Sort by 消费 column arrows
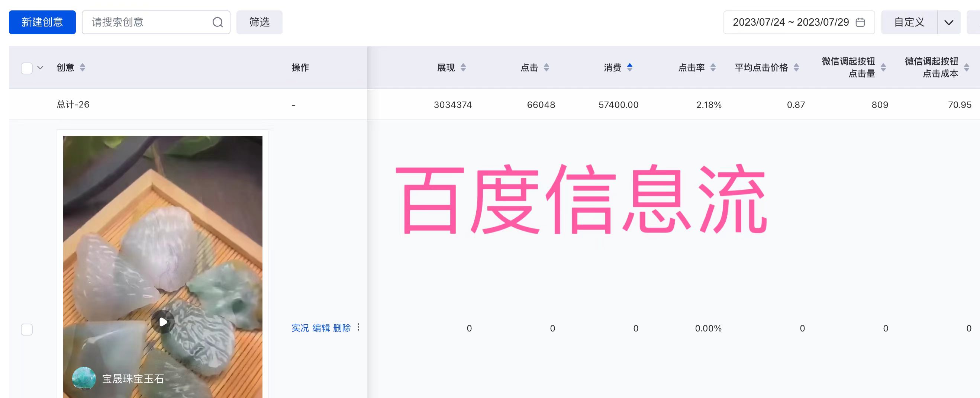Image resolution: width=980 pixels, height=398 pixels. click(x=630, y=68)
